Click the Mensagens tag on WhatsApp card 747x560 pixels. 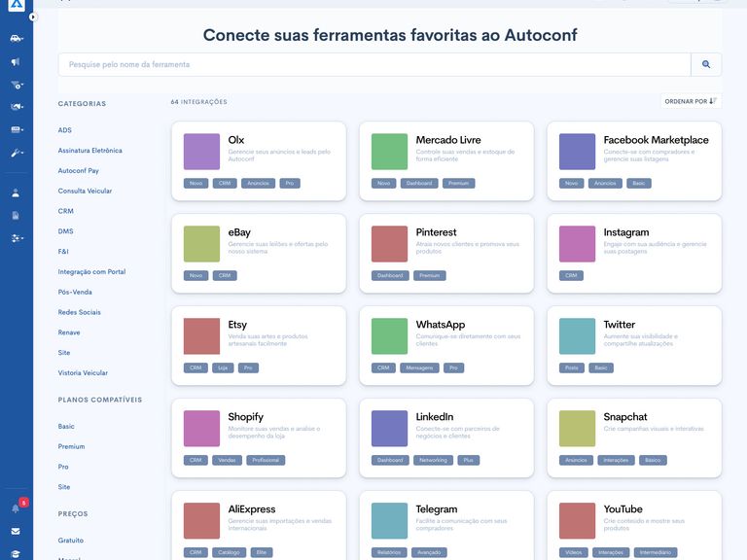point(419,367)
